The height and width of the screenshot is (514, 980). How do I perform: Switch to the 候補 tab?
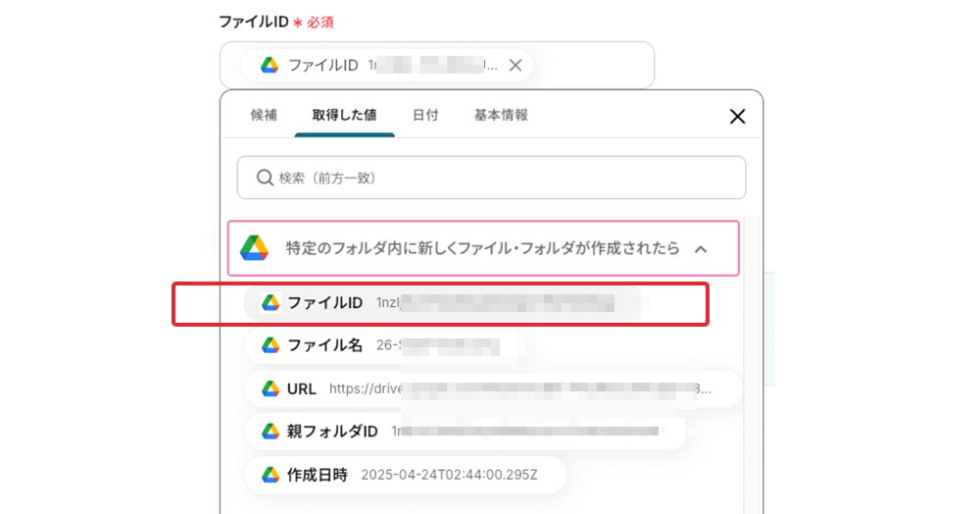click(264, 115)
